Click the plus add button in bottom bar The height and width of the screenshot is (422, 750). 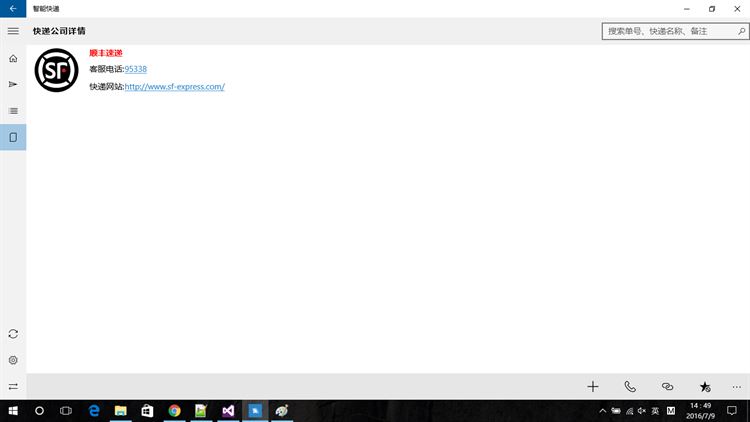click(x=593, y=387)
